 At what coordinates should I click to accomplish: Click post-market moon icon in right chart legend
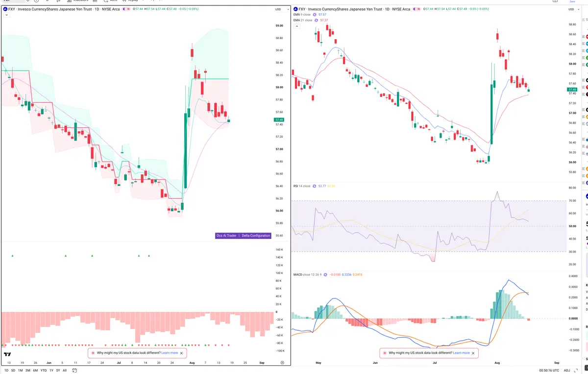point(415,9)
